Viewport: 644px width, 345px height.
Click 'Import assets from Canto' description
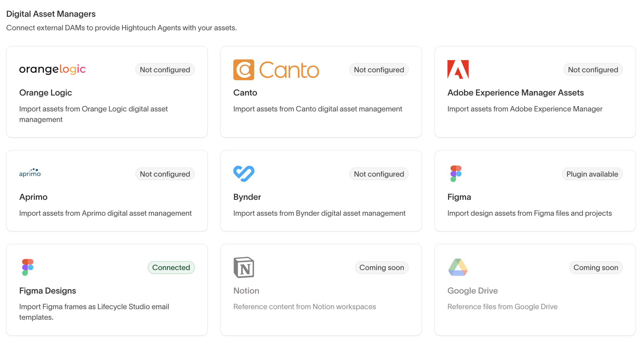[318, 109]
